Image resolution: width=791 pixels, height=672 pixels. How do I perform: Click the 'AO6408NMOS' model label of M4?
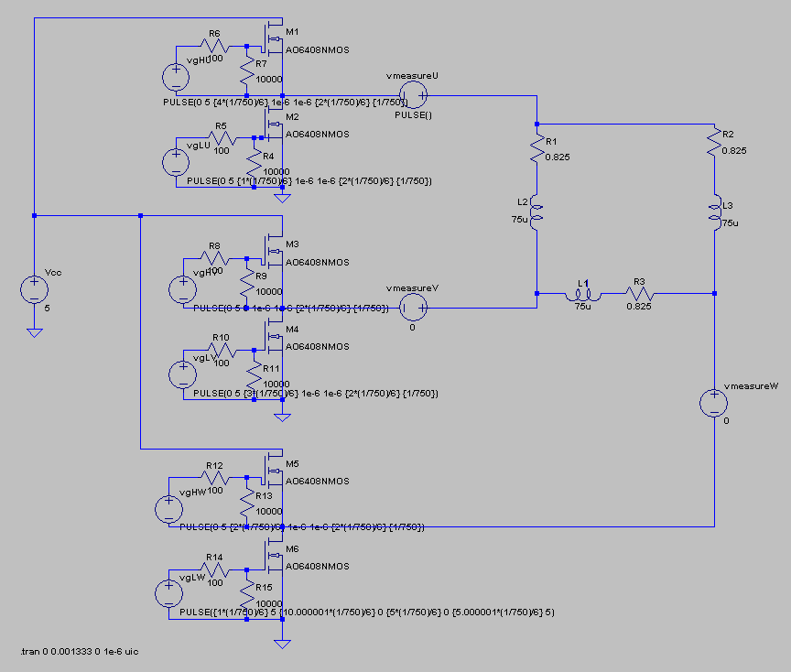pyautogui.click(x=318, y=347)
